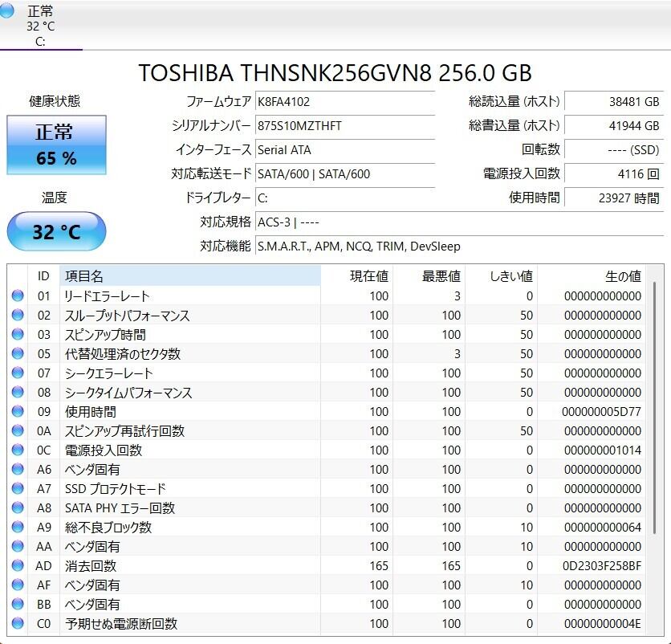Click the drive letter field showing C:
671x644 pixels.
[x=345, y=198]
